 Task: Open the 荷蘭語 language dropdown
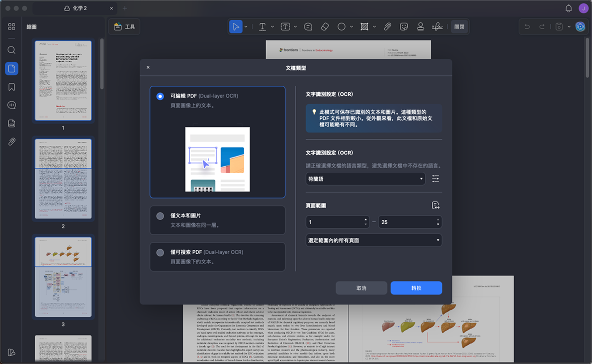point(365,179)
